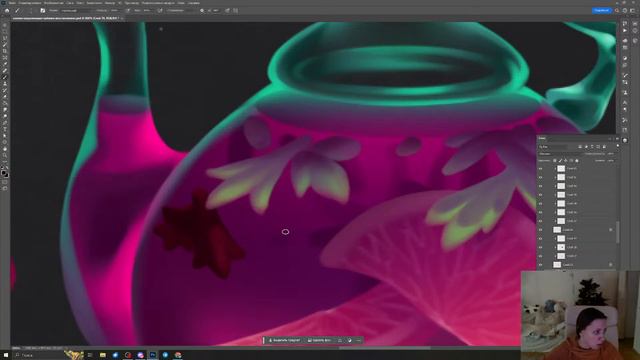Open the search icon at top right
640x360 pixels.
617,11
